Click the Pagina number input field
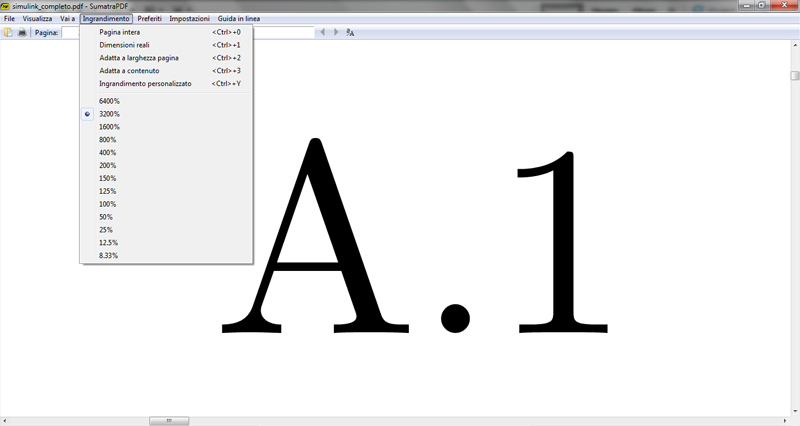800x426 pixels. click(72, 32)
